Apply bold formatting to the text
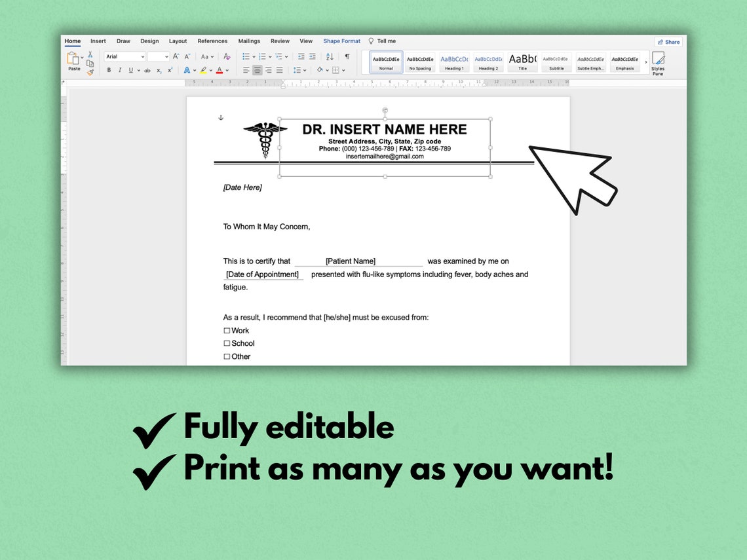The image size is (747, 560). point(109,70)
